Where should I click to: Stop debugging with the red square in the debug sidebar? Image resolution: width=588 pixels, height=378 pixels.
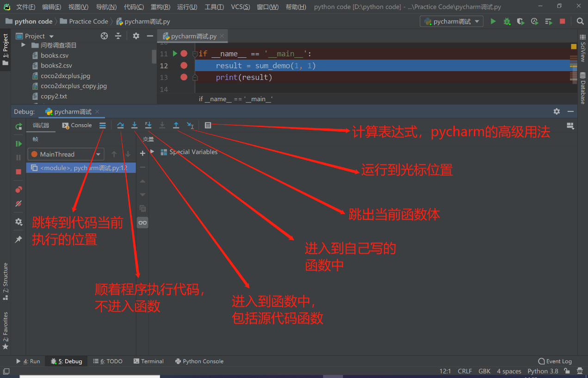pos(19,172)
